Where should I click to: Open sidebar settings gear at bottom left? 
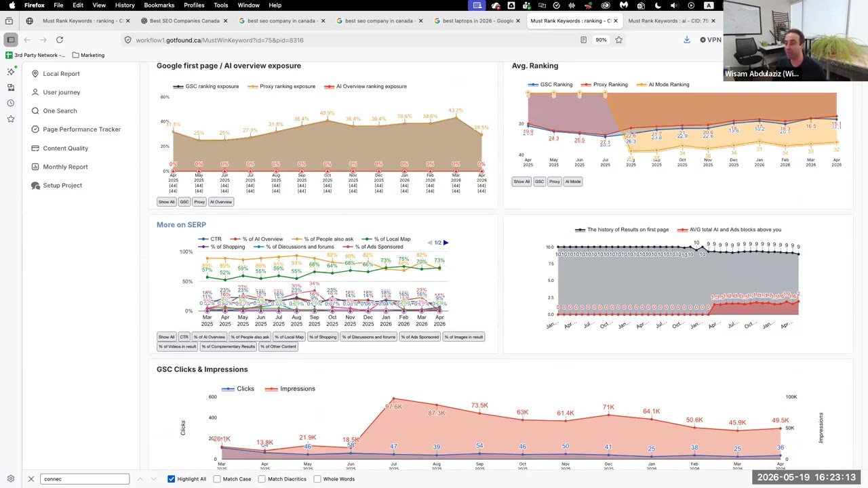coord(11,479)
